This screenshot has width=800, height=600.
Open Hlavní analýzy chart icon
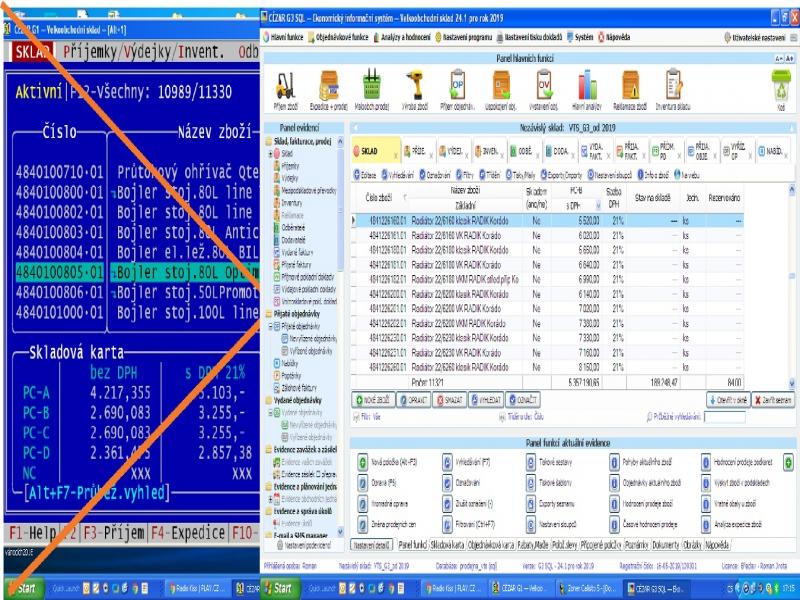click(x=586, y=88)
